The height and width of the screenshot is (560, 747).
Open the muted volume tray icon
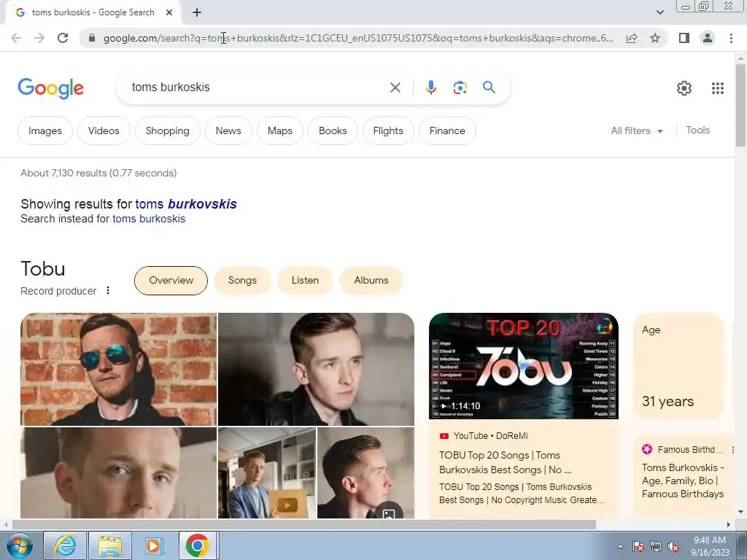point(673,547)
